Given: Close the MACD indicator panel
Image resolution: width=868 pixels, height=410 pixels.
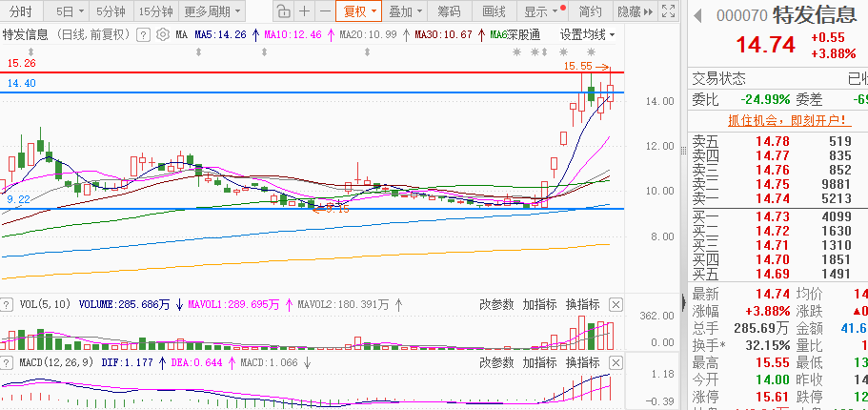Looking at the screenshot, I should coord(616,363).
